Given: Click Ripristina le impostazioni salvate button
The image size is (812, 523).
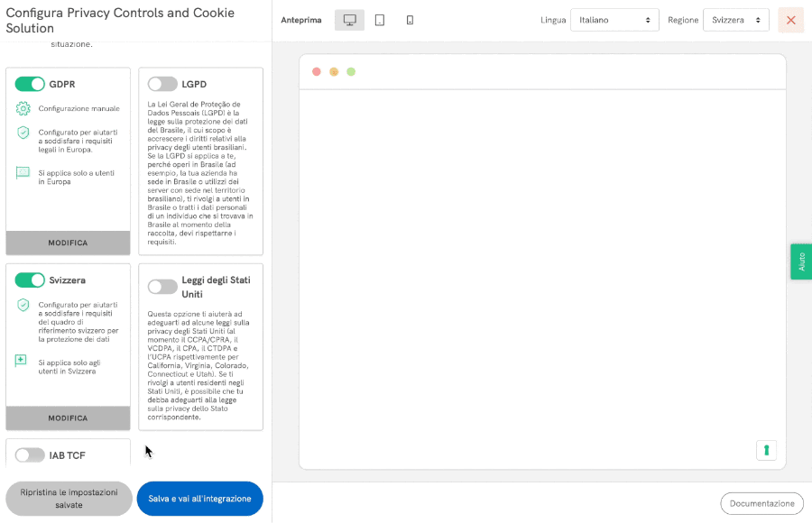Looking at the screenshot, I should click(x=69, y=499).
